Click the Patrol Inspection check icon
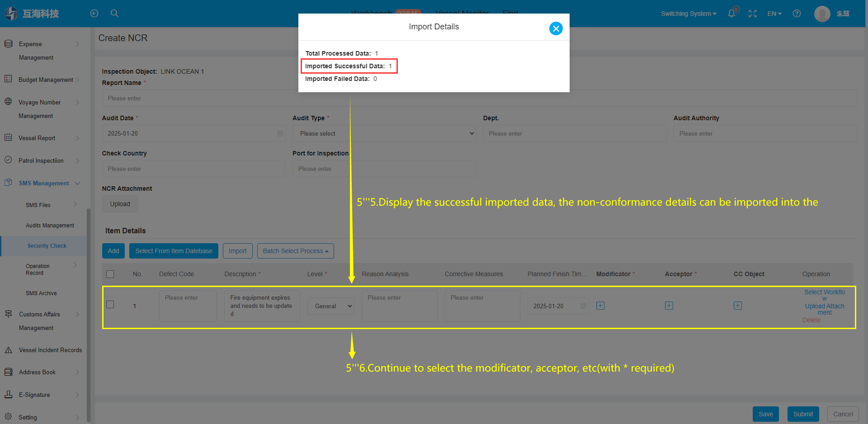868x424 pixels. coord(8,160)
